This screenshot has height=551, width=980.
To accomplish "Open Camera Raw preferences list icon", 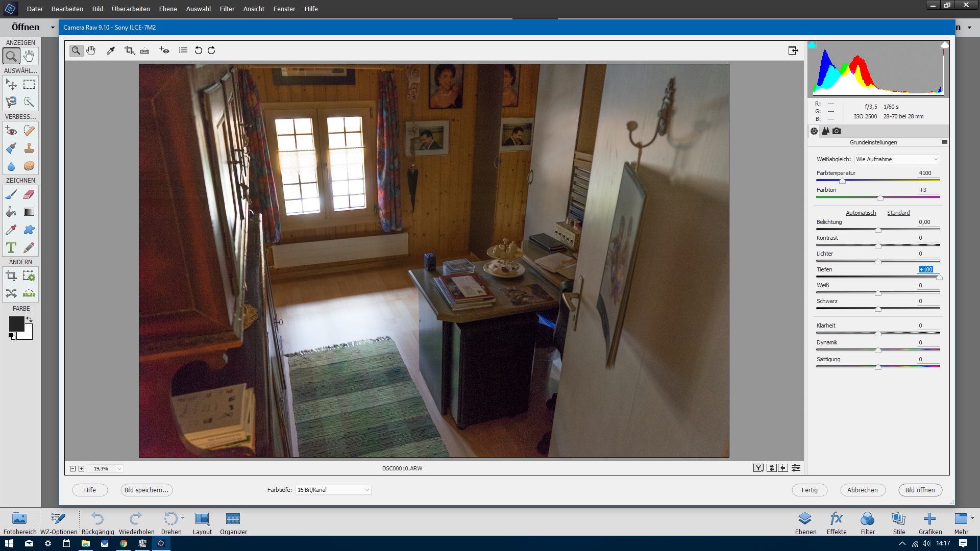I will click(x=183, y=50).
